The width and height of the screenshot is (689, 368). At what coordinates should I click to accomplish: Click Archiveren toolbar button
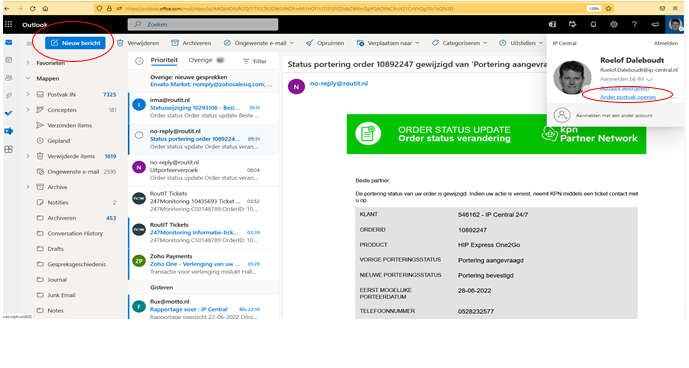point(191,43)
